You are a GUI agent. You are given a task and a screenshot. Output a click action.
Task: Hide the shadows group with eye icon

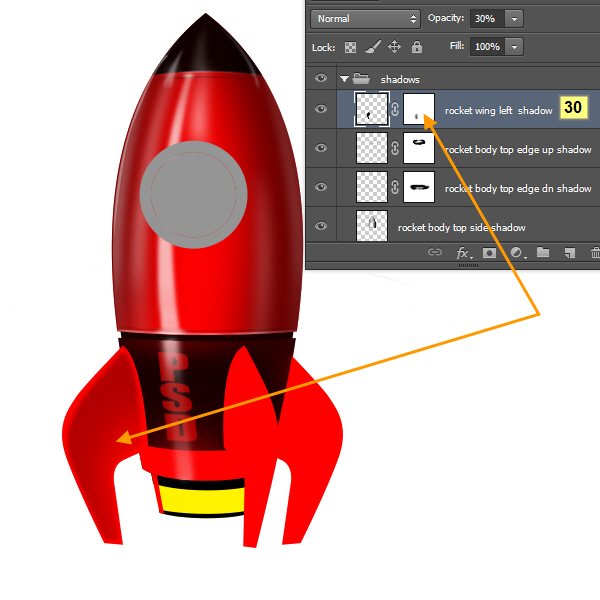(321, 79)
